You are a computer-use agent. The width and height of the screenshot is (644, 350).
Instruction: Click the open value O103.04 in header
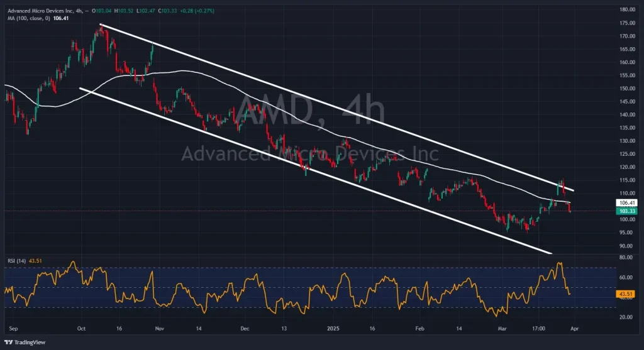[101, 11]
